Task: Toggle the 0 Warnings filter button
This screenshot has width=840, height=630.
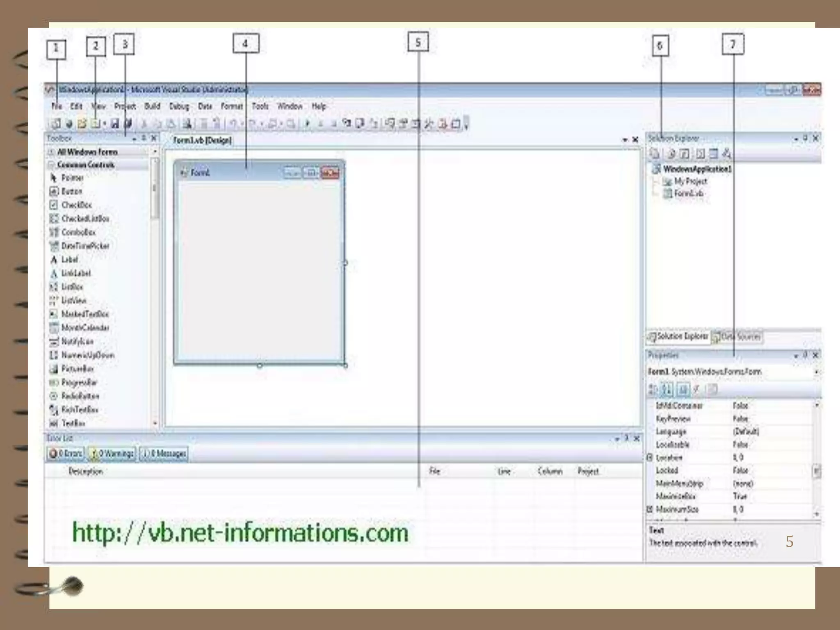Action: [x=112, y=454]
